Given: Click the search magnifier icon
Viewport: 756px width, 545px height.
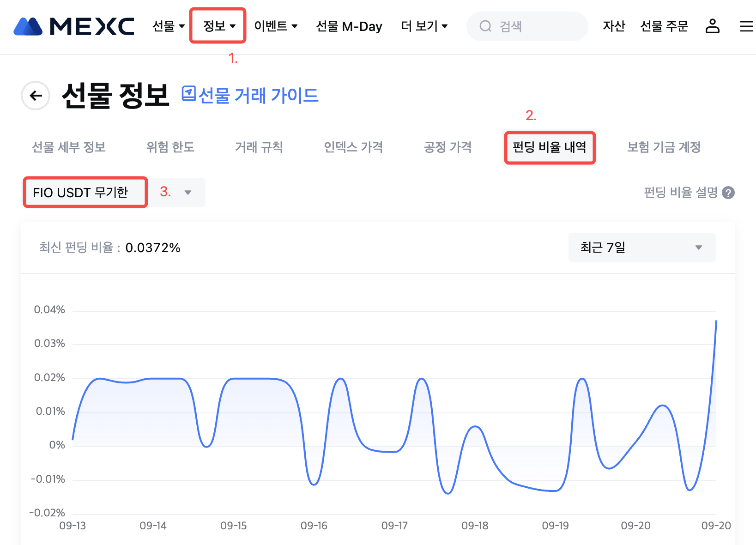Looking at the screenshot, I should click(x=485, y=26).
